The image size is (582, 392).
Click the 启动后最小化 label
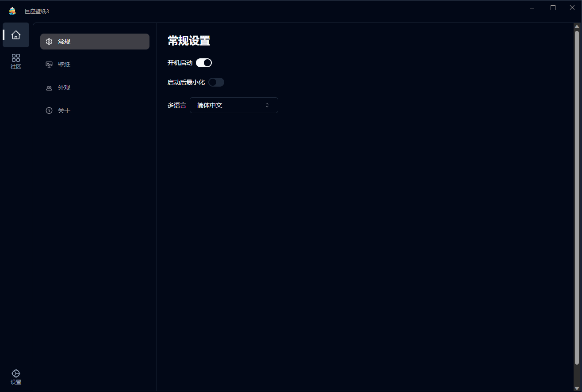pos(186,83)
